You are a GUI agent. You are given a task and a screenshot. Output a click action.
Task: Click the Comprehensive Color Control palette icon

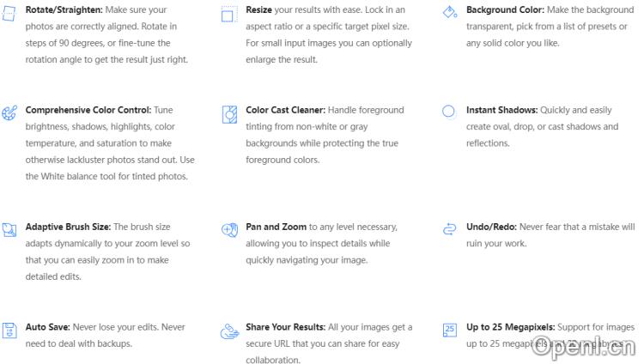coord(9,112)
